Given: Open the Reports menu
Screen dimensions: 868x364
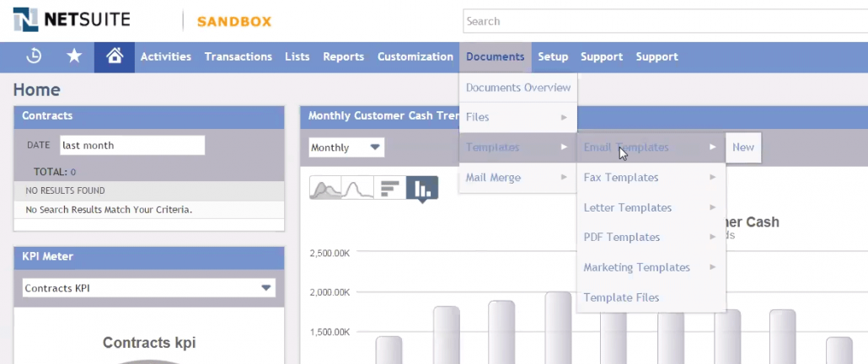Looking at the screenshot, I should (x=344, y=56).
